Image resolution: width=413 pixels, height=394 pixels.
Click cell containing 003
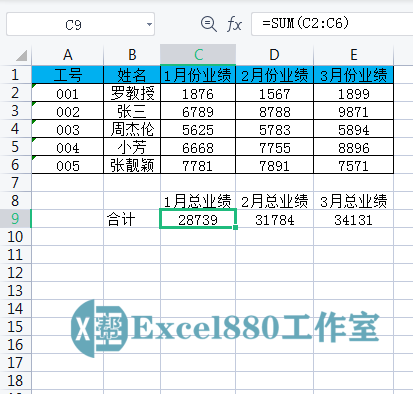[x=68, y=129]
